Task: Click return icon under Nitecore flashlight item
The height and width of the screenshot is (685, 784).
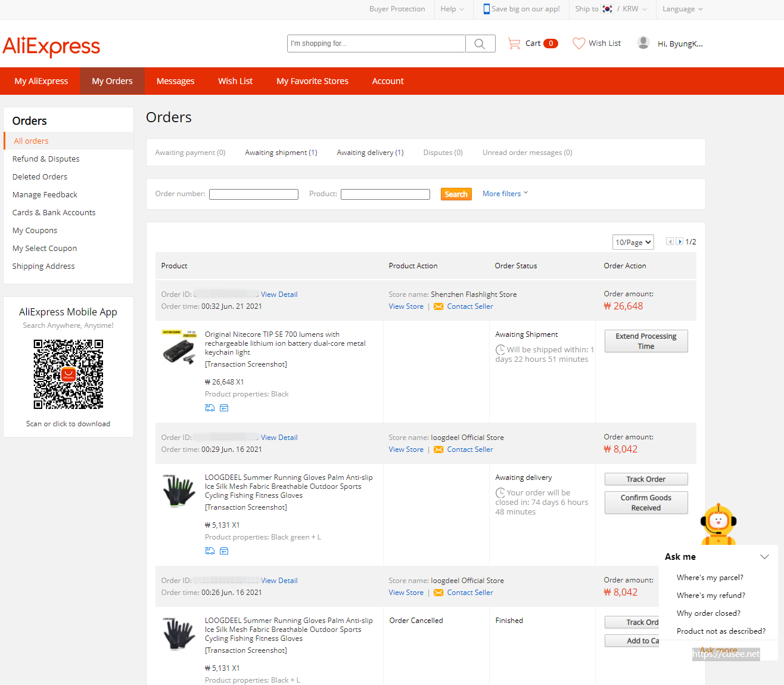Action: (x=224, y=408)
